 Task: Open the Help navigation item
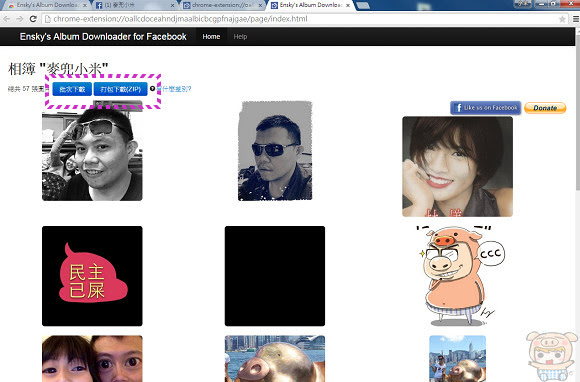click(240, 37)
